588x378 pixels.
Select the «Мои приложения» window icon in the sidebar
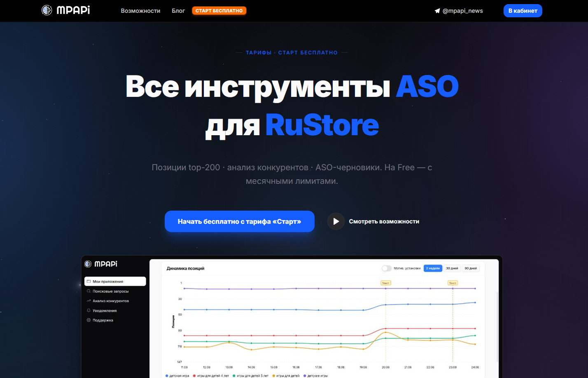[89, 282]
